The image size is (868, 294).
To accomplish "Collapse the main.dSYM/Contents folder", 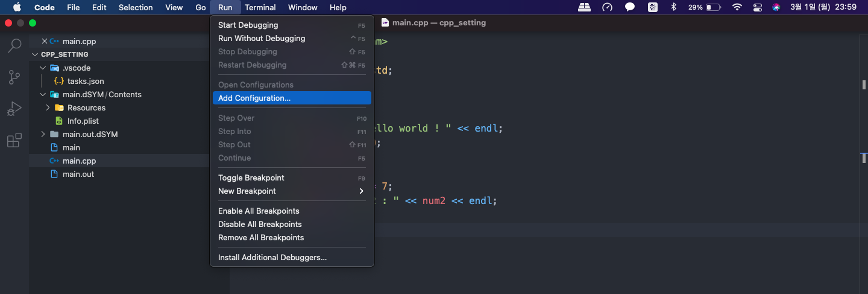I will 43,95.
